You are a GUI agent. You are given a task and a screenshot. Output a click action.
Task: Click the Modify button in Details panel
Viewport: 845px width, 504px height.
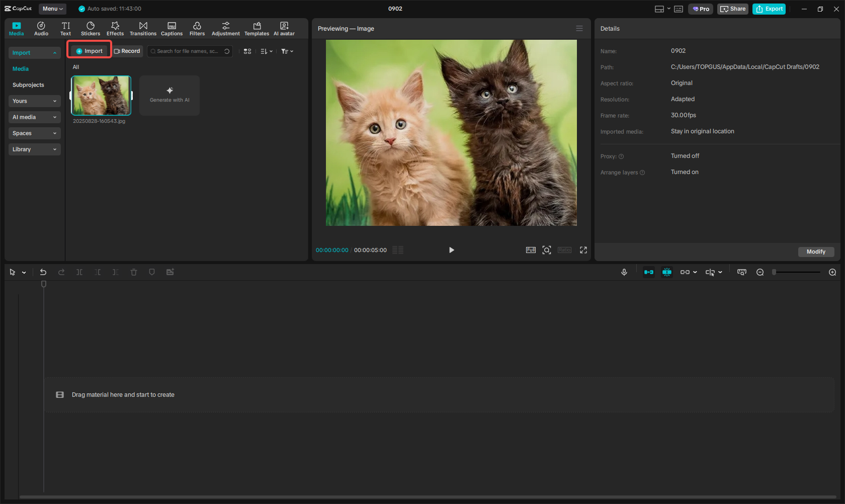tap(816, 251)
